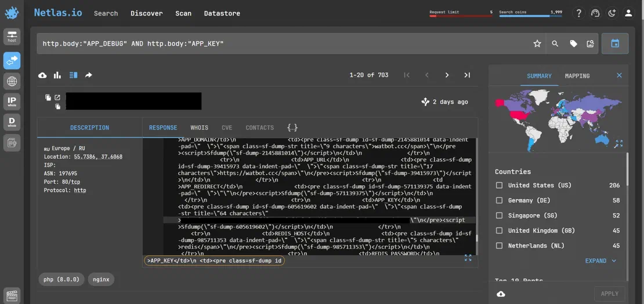Open the Scan menu
Screen dimensions: 644x304
coord(183,13)
